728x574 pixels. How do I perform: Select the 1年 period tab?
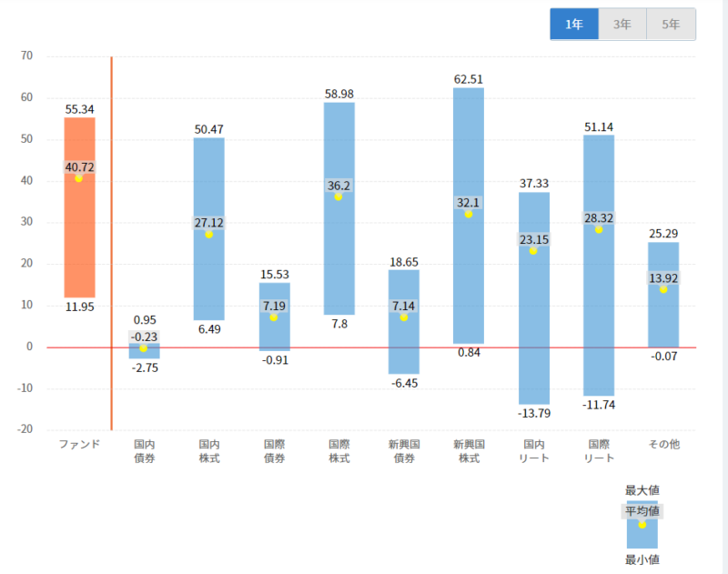click(x=574, y=25)
